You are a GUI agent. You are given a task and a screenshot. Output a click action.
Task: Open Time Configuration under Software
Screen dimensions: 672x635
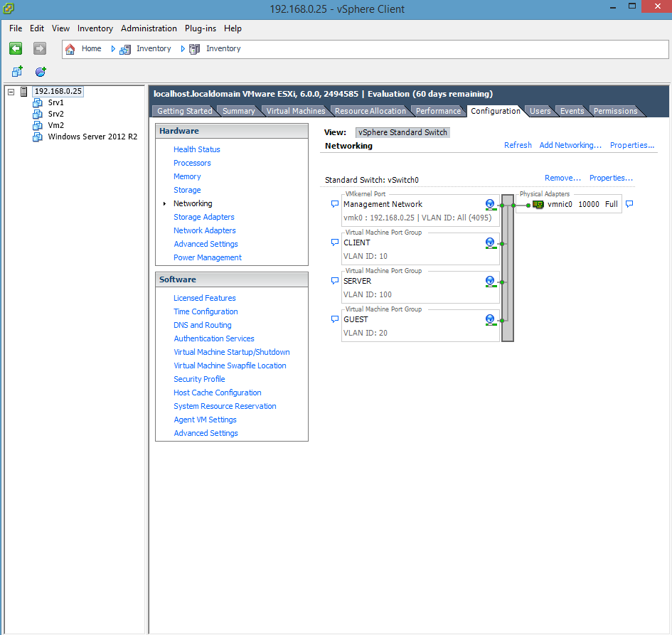(x=206, y=311)
